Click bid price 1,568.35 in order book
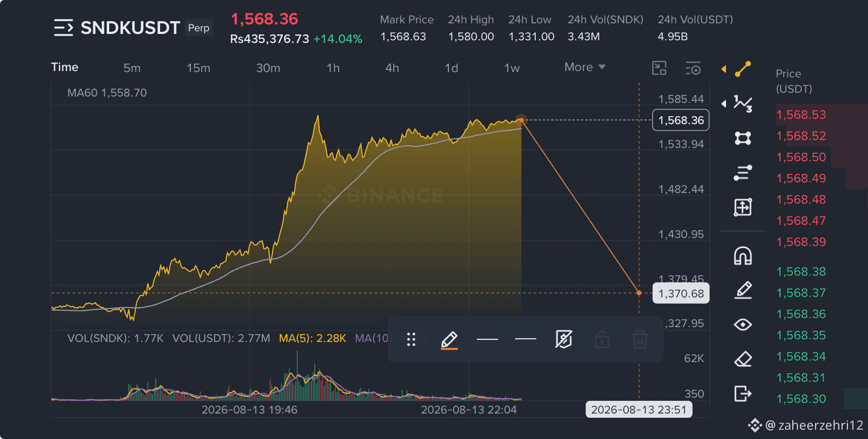This screenshot has height=439, width=868. 801,335
